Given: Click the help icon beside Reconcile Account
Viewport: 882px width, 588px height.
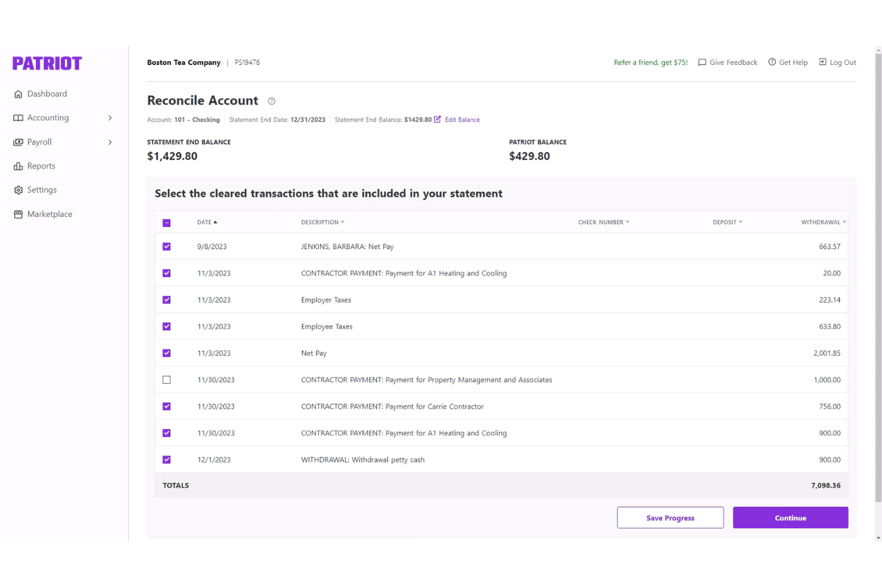Looking at the screenshot, I should [272, 101].
